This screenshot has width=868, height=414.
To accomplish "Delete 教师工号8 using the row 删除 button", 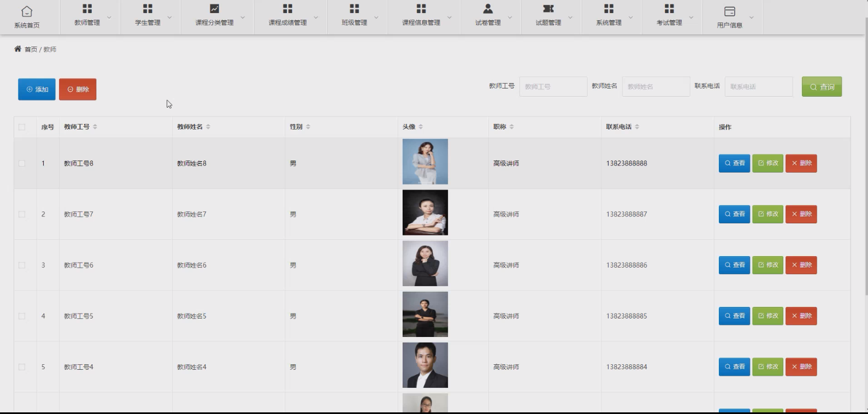I will [801, 163].
